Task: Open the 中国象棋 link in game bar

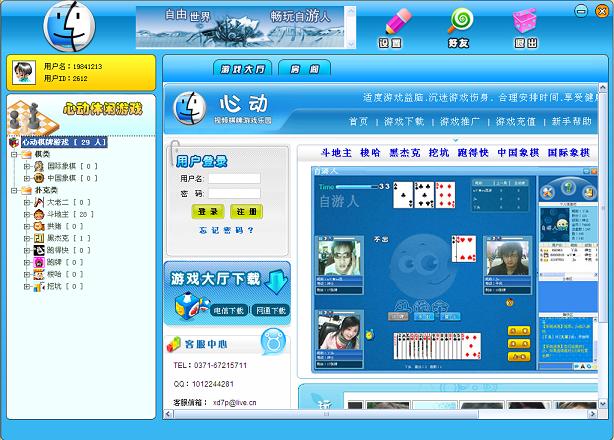Action: 518,153
